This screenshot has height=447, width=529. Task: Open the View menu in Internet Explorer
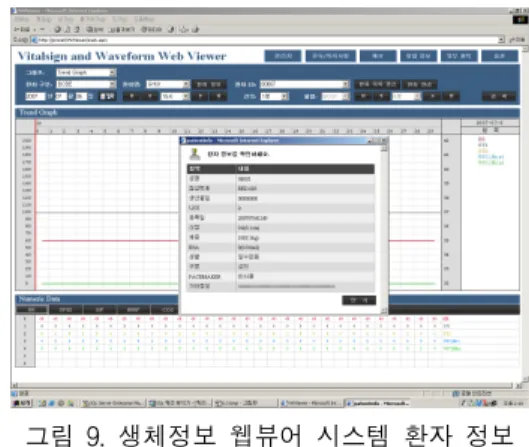point(65,19)
